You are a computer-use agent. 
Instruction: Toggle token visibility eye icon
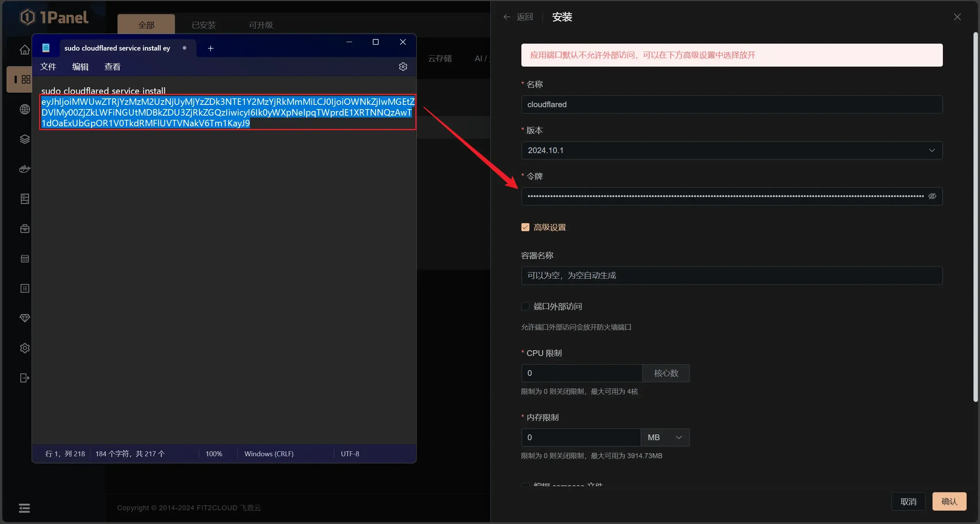932,196
